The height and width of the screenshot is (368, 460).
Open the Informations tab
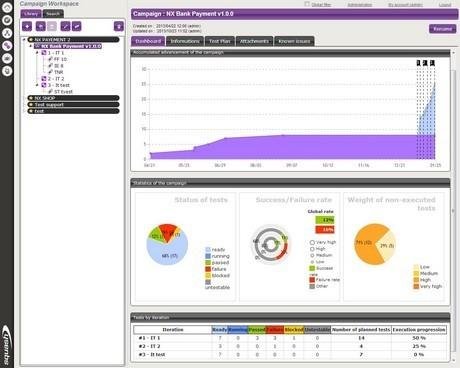(185, 41)
